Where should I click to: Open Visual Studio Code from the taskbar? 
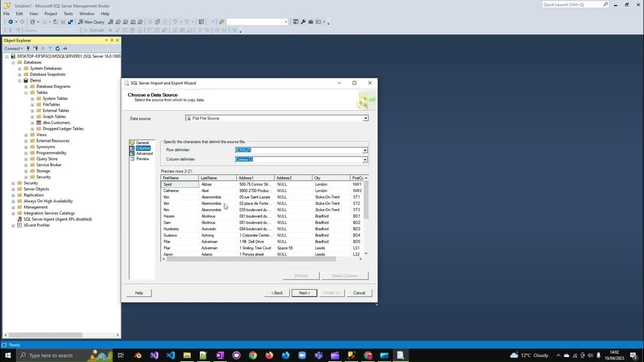click(x=171, y=355)
